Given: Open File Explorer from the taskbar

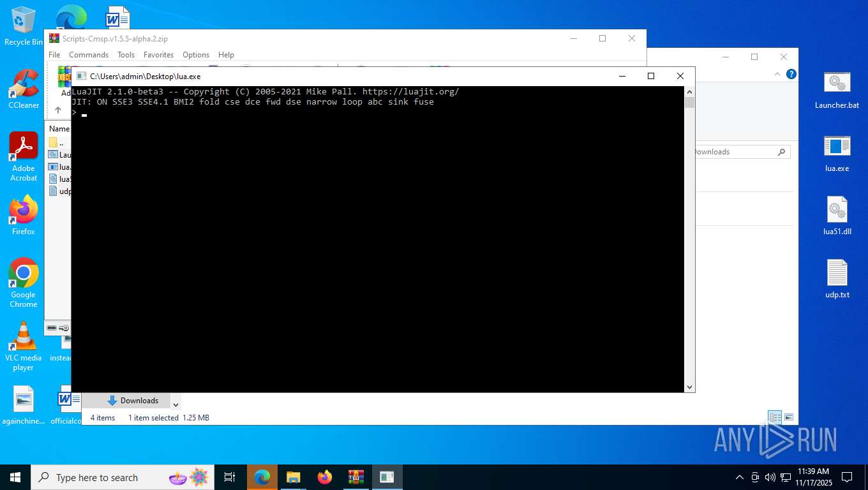Looking at the screenshot, I should coord(294,477).
